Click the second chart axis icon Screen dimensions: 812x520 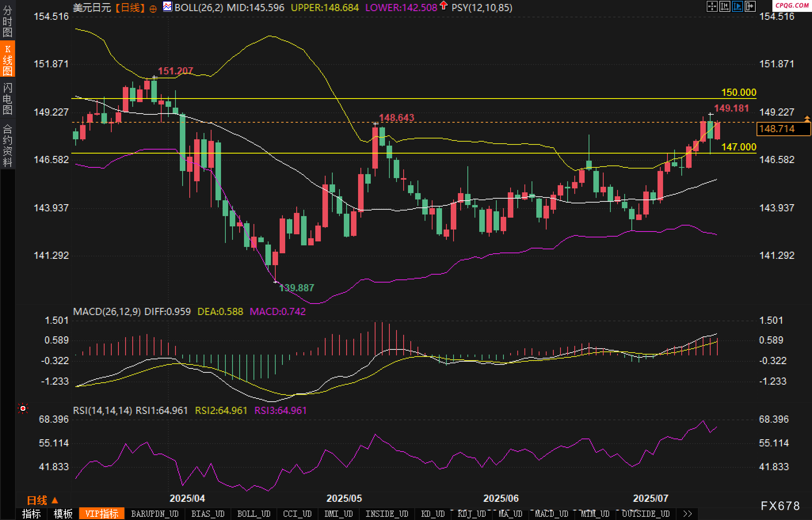point(724,6)
